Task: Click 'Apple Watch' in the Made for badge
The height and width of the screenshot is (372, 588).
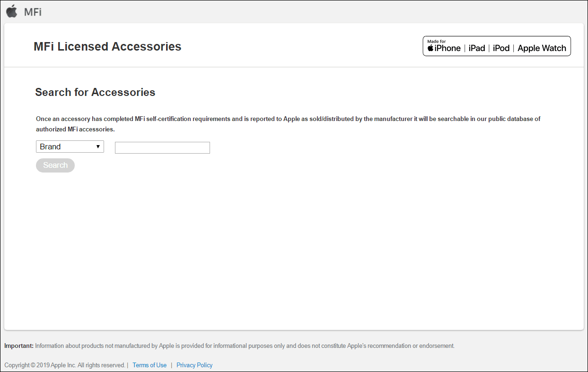Action: click(542, 48)
